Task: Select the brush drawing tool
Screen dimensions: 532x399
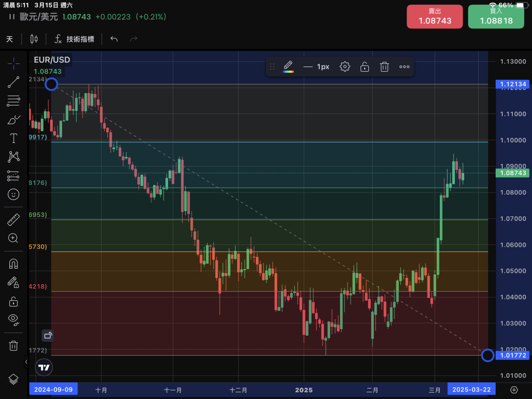Action: (13, 120)
